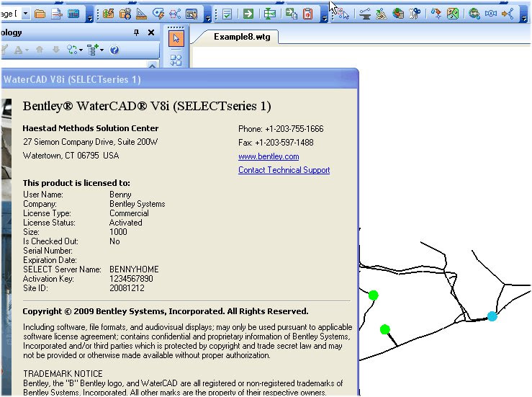Click the orange arrow node-split icon
532x397 pixels.
[508, 14]
